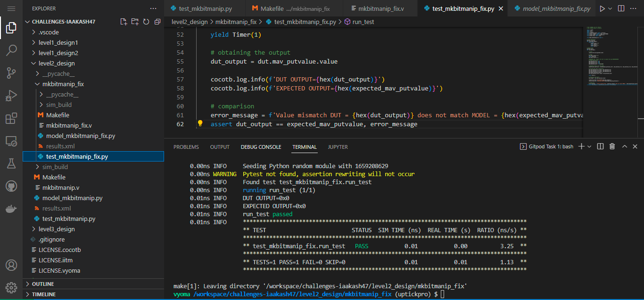Click run_test symbol in the breadcrumb
644x300 pixels.
[x=359, y=22]
